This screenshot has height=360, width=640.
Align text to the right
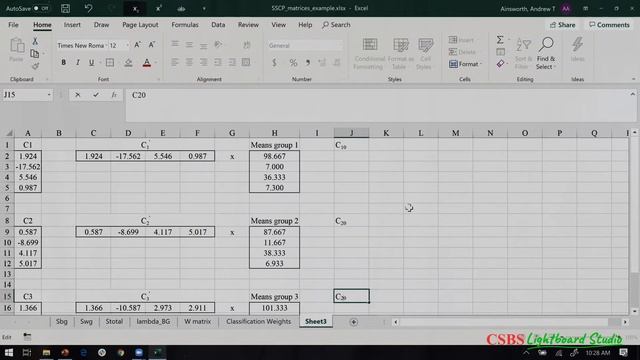pos(203,62)
